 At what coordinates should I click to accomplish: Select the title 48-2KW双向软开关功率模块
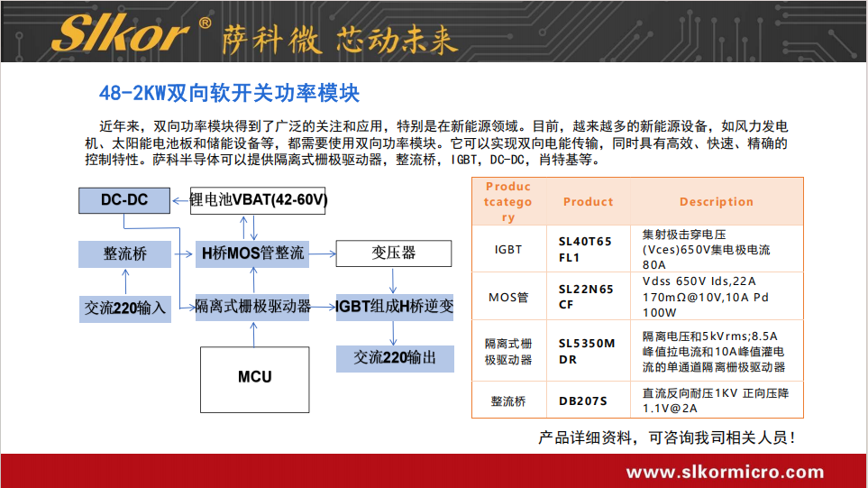coord(229,93)
